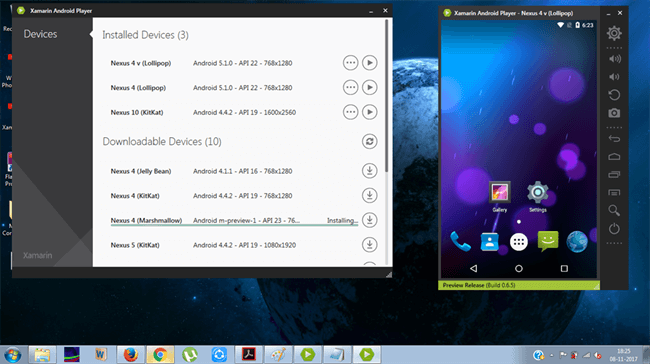Viewport: 650px width, 364px height.
Task: Decrease emulator volume
Action: tap(614, 77)
